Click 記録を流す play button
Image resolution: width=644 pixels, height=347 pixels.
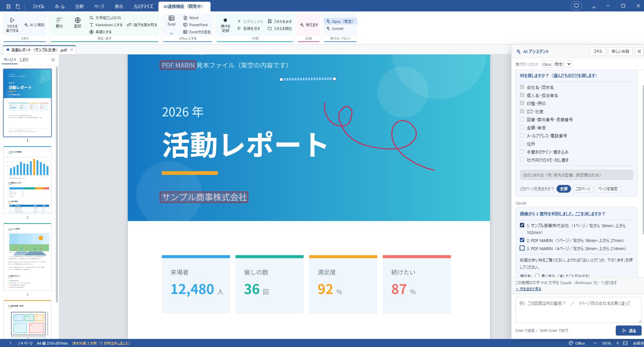click(x=249, y=29)
